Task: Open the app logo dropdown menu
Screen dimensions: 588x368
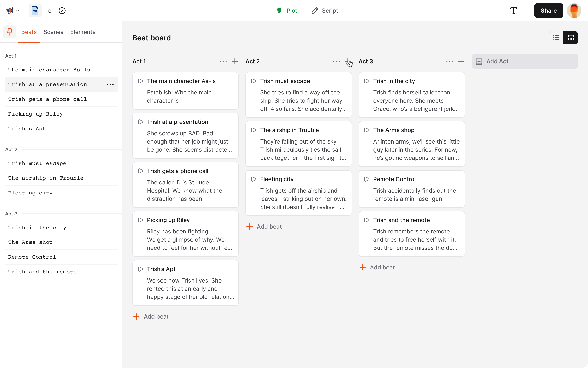Action: point(13,10)
